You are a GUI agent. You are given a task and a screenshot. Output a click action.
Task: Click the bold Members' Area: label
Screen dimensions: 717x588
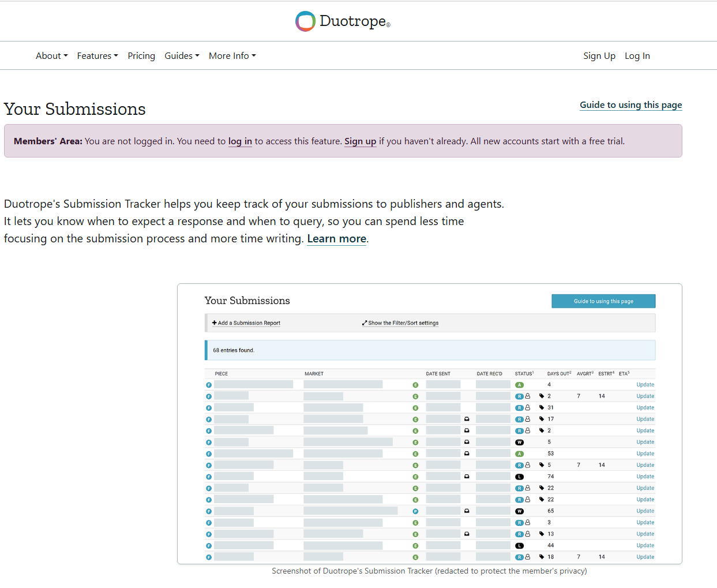point(48,141)
